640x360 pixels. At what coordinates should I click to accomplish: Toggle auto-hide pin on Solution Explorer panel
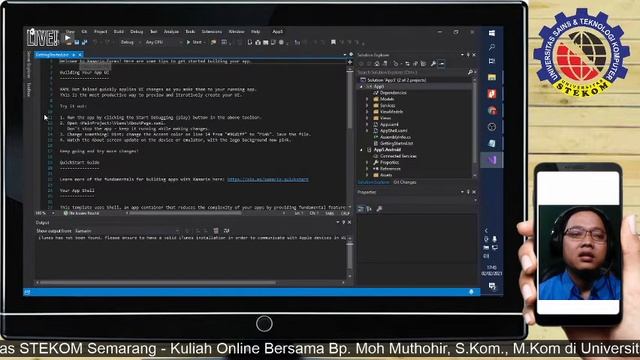(x=468, y=55)
